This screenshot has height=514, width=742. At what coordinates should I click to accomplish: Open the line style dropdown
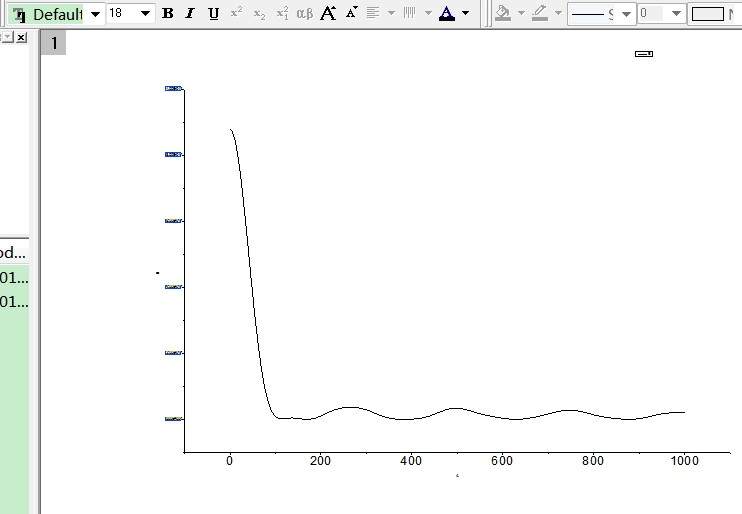[x=626, y=14]
